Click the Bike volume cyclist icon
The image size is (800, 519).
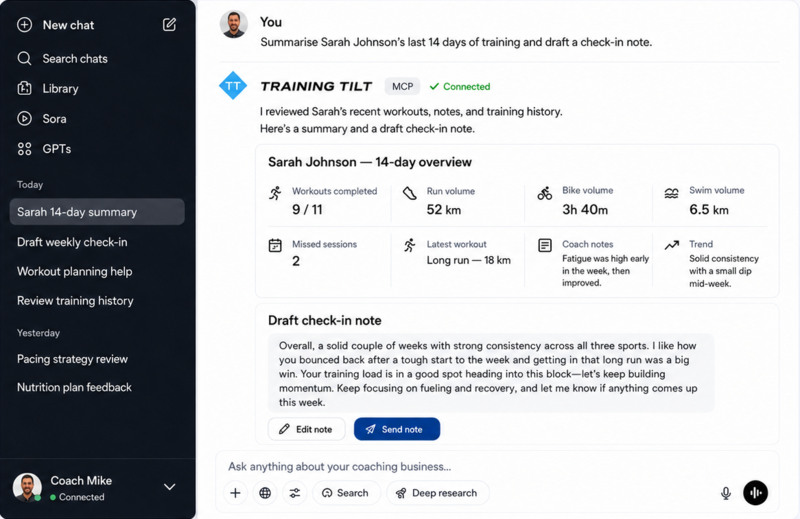coord(545,193)
